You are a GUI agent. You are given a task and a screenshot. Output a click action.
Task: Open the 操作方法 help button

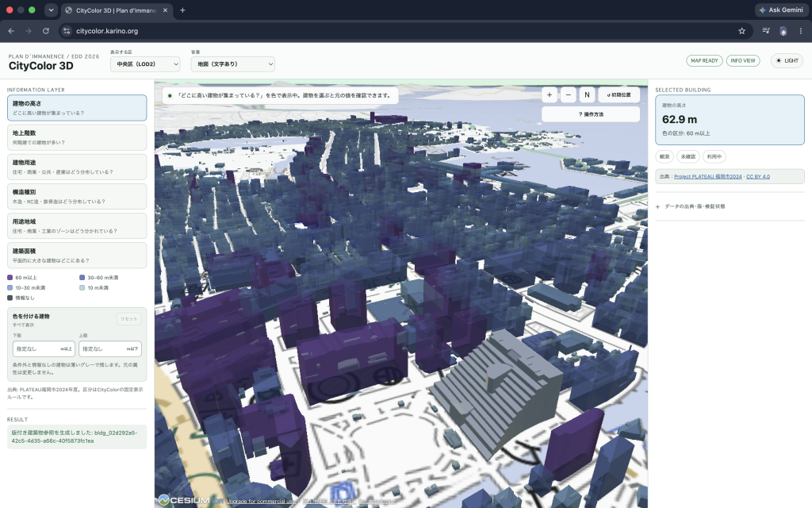591,114
